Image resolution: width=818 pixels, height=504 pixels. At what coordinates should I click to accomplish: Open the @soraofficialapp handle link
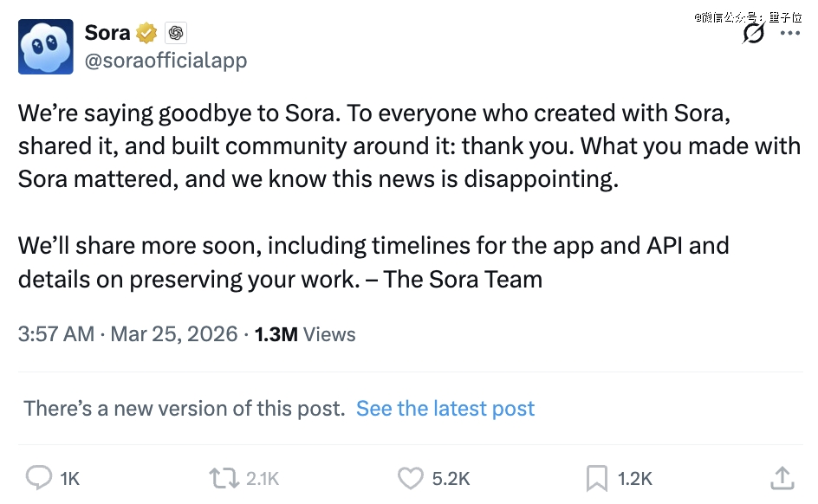click(166, 61)
